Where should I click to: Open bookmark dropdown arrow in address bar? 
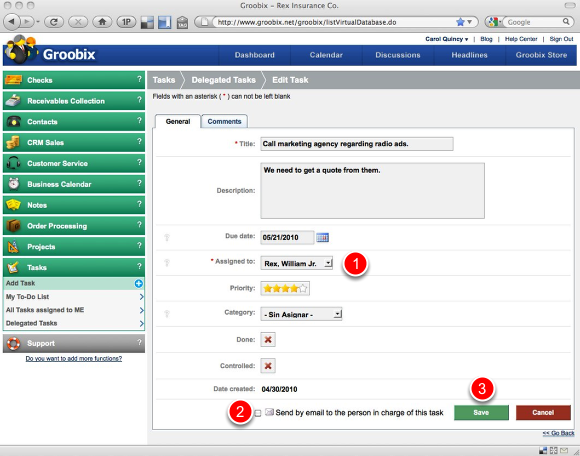[x=469, y=22]
